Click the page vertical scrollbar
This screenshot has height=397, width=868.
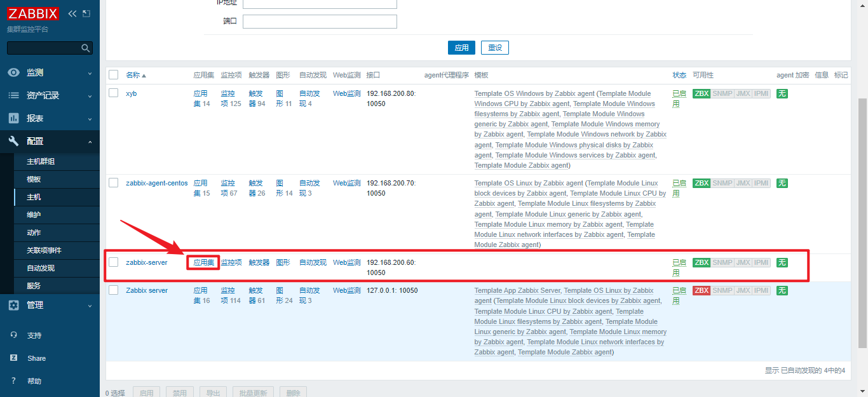point(862,222)
